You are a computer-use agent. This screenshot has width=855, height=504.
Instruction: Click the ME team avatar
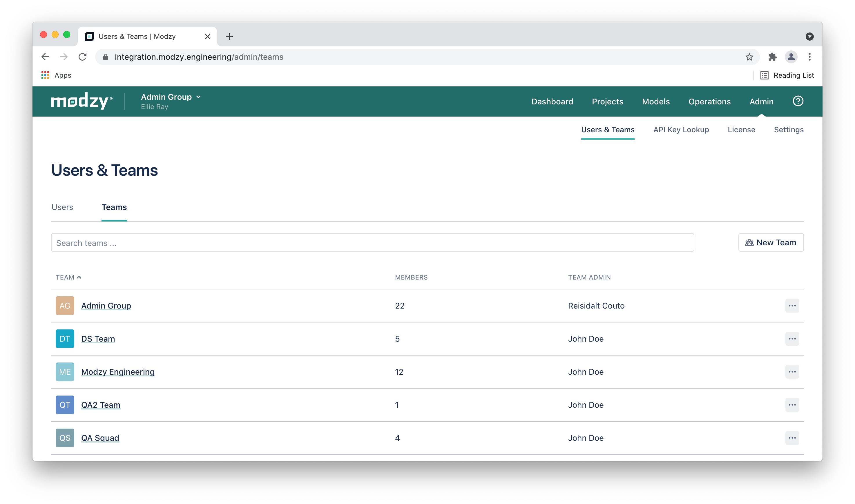point(65,371)
